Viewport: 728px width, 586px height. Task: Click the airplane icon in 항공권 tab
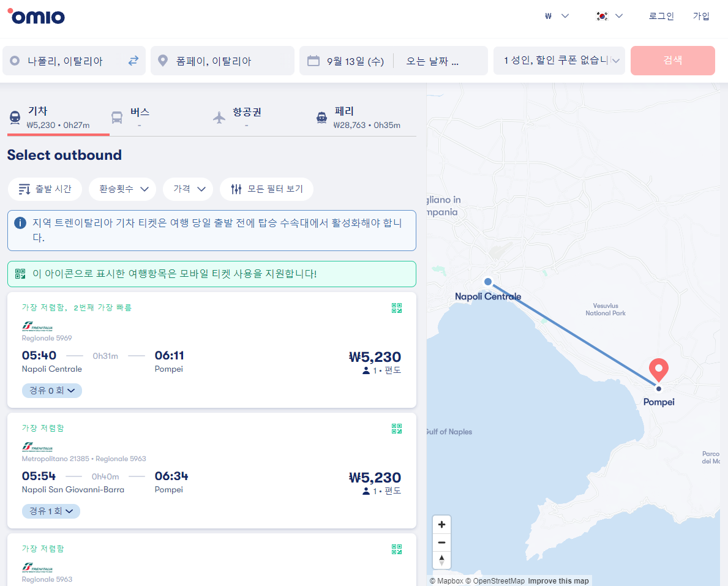(219, 118)
